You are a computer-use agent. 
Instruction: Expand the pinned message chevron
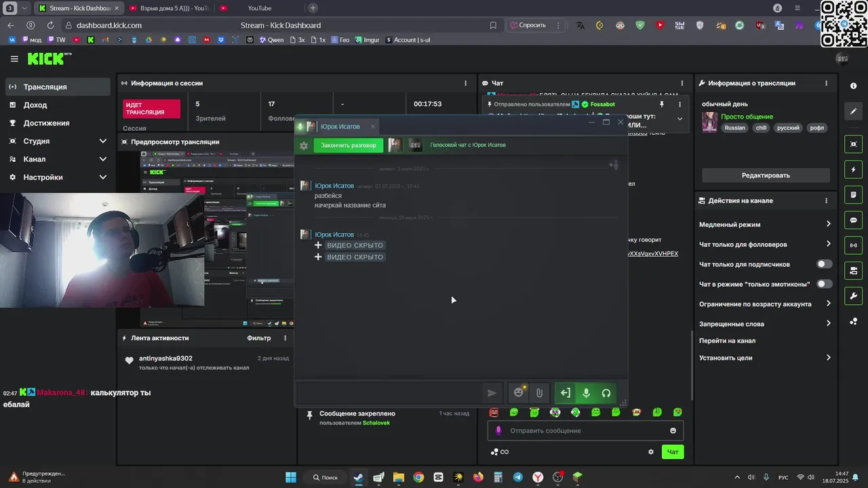679,119
